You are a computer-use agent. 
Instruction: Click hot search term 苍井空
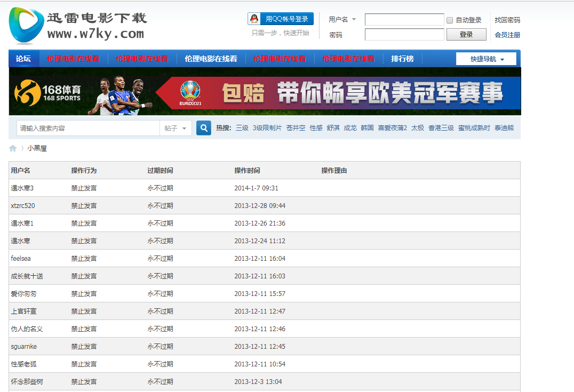(x=296, y=128)
